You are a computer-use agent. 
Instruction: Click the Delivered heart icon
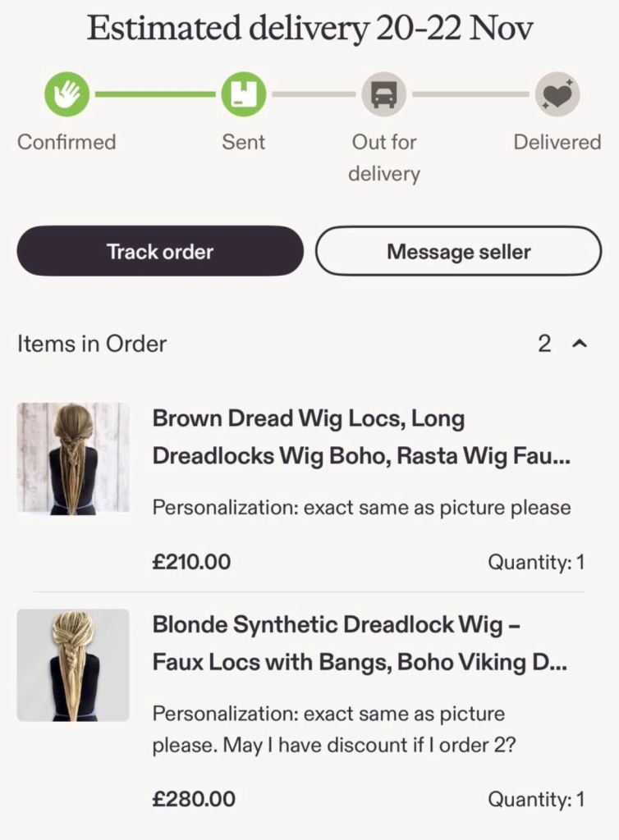click(557, 94)
